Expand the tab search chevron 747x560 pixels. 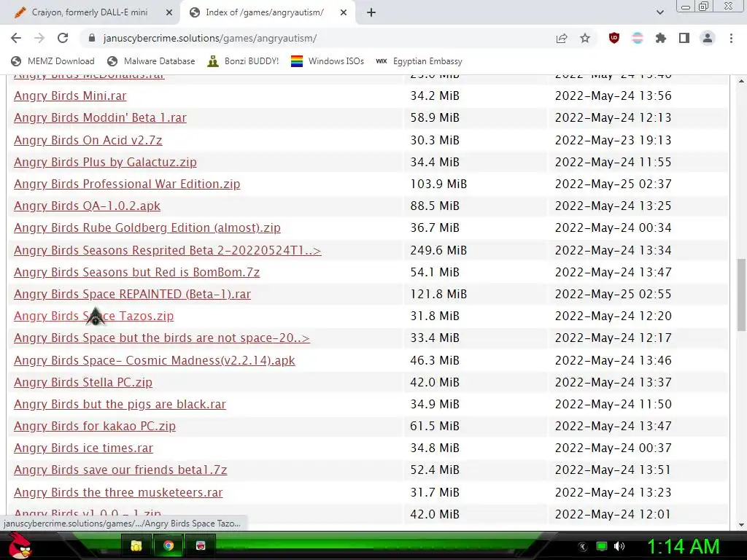(659, 13)
